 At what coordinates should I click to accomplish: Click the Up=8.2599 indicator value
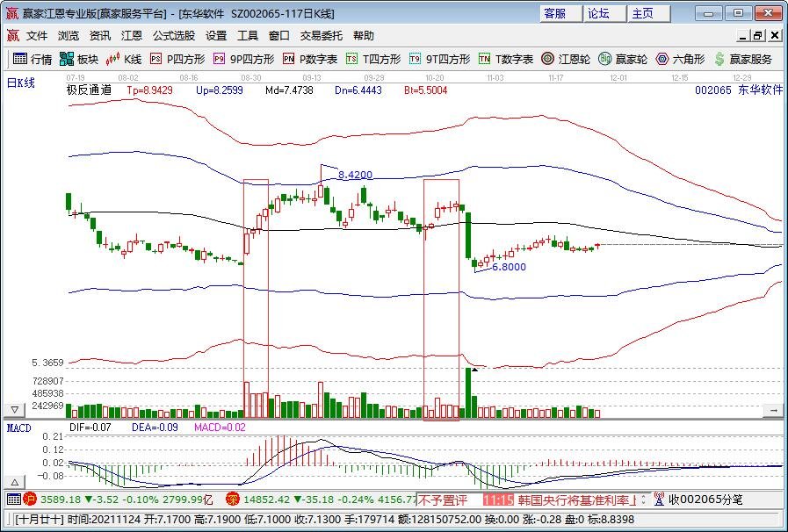(220, 90)
